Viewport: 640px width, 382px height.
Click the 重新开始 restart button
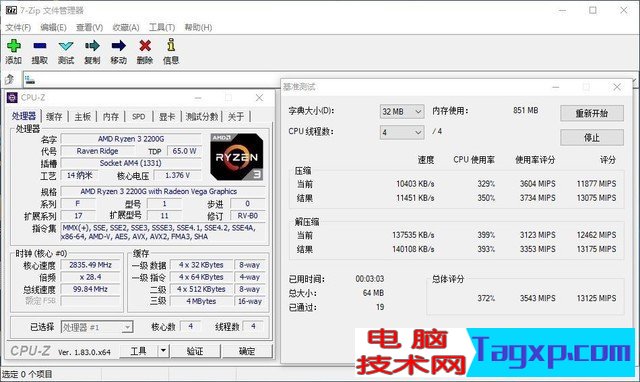point(592,113)
